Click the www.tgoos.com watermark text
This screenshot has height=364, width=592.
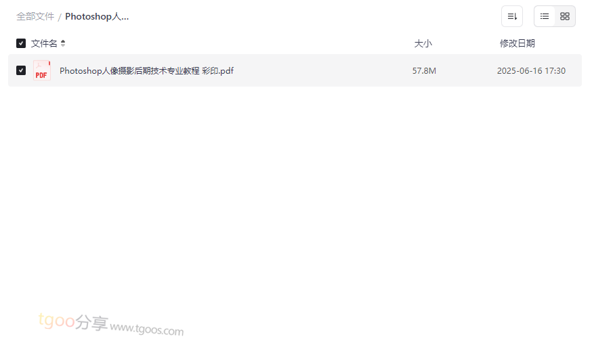pyautogui.click(x=147, y=329)
